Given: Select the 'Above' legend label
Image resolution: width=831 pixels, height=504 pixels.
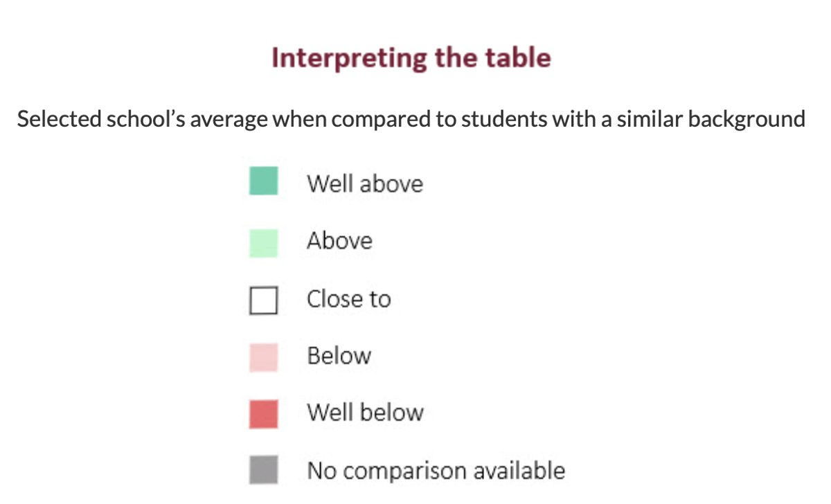Looking at the screenshot, I should click(340, 241).
